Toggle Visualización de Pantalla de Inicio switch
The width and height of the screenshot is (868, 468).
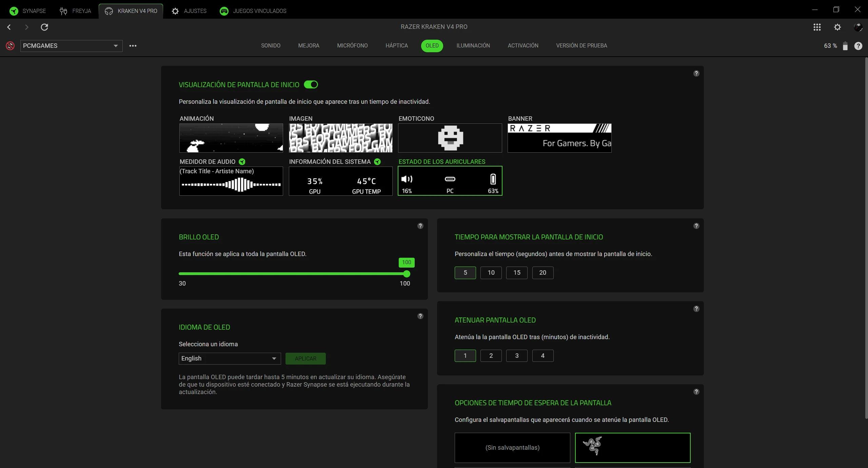point(311,84)
